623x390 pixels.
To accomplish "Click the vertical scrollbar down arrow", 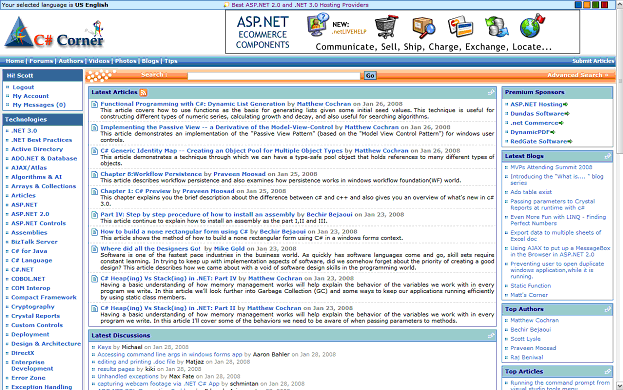I will [x=619, y=386].
